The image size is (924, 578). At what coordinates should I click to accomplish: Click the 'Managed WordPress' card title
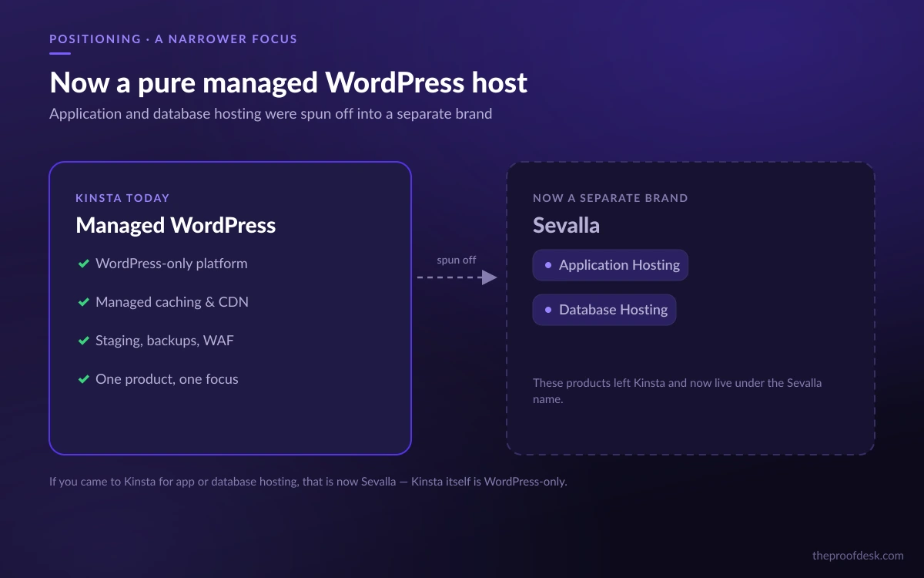pyautogui.click(x=176, y=225)
